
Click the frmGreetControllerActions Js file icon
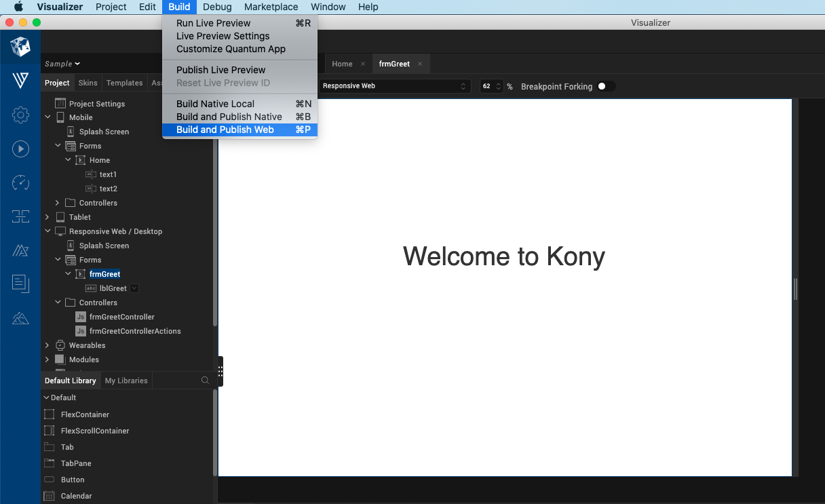81,331
